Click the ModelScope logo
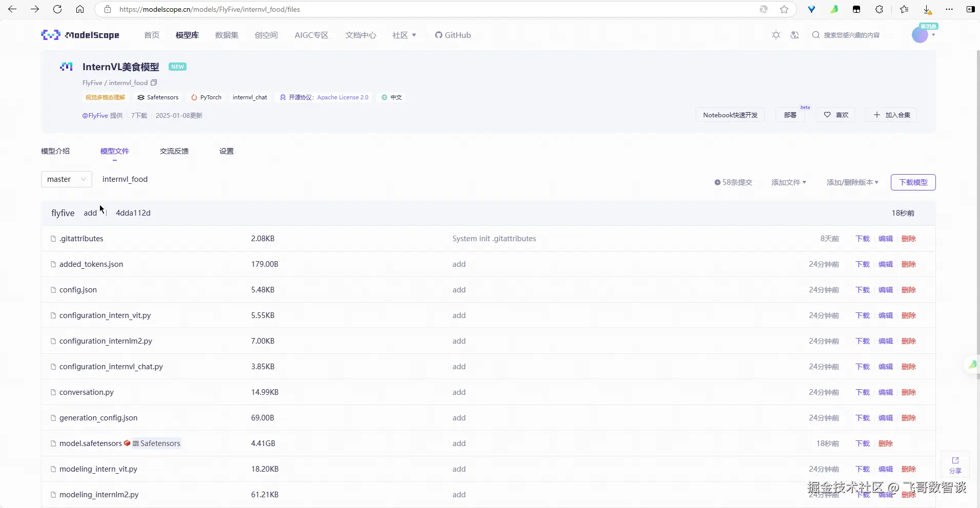Viewport: 980px width, 508px height. (80, 35)
